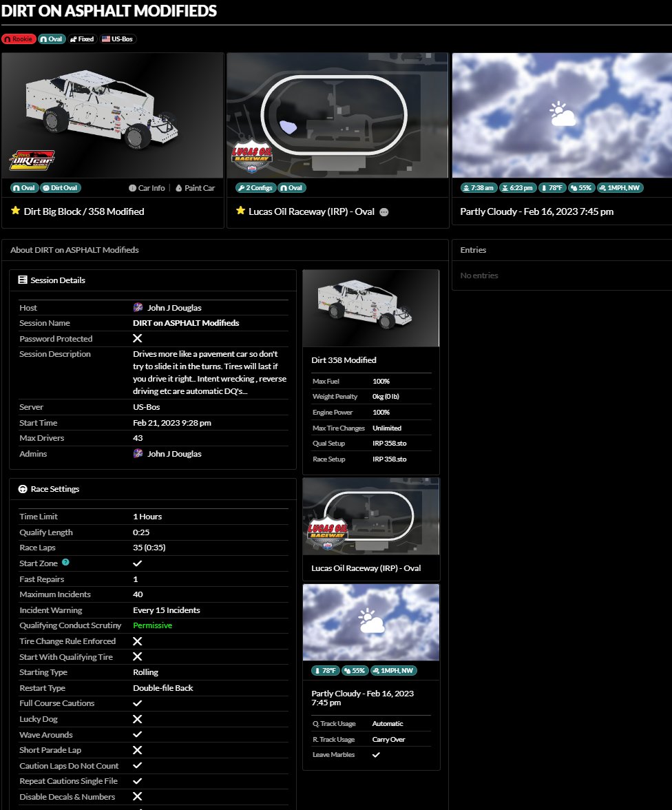
Task: Click Start Zone help question icon
Action: click(65, 563)
